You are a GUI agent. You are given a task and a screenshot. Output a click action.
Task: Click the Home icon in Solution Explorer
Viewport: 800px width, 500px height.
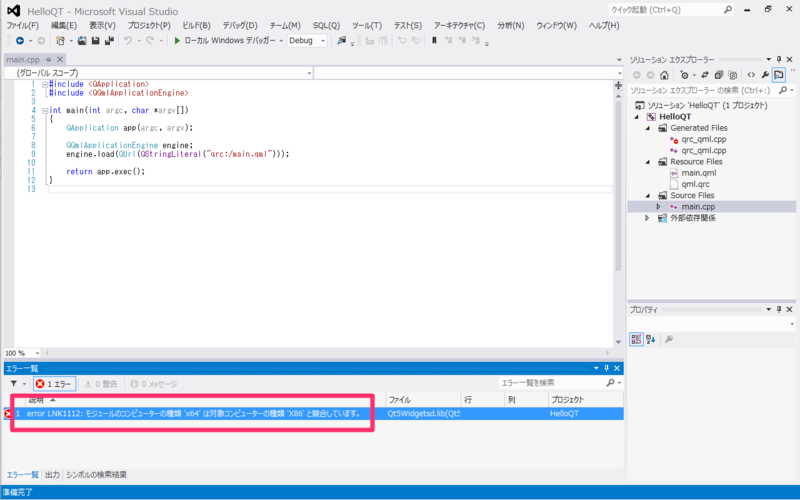pos(664,76)
